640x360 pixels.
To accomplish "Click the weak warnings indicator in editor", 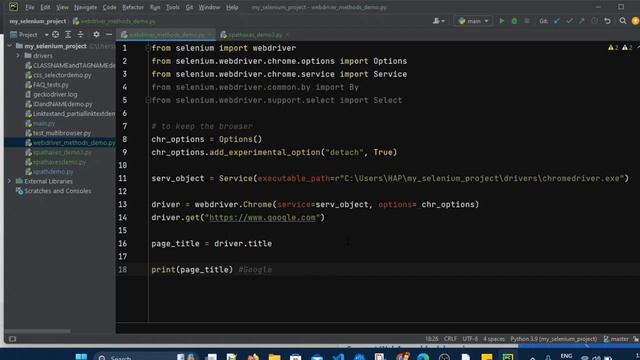I will click(x=627, y=48).
